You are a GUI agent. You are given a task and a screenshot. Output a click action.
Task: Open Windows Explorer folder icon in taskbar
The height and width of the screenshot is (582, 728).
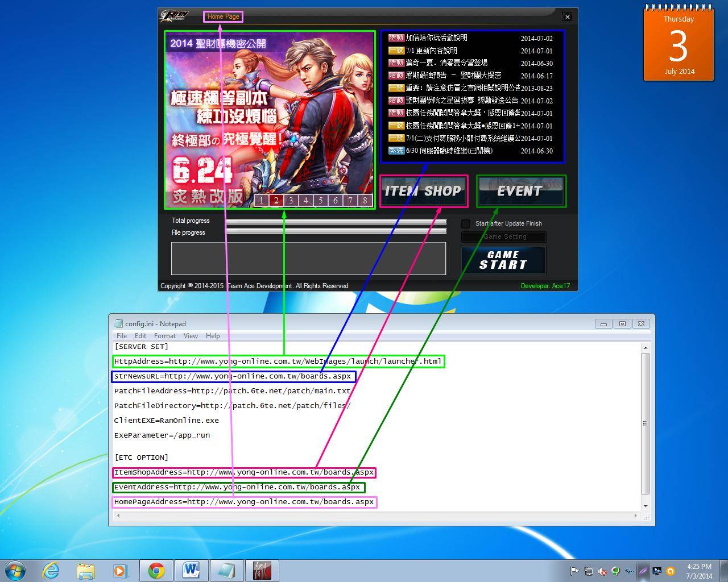pos(86,571)
